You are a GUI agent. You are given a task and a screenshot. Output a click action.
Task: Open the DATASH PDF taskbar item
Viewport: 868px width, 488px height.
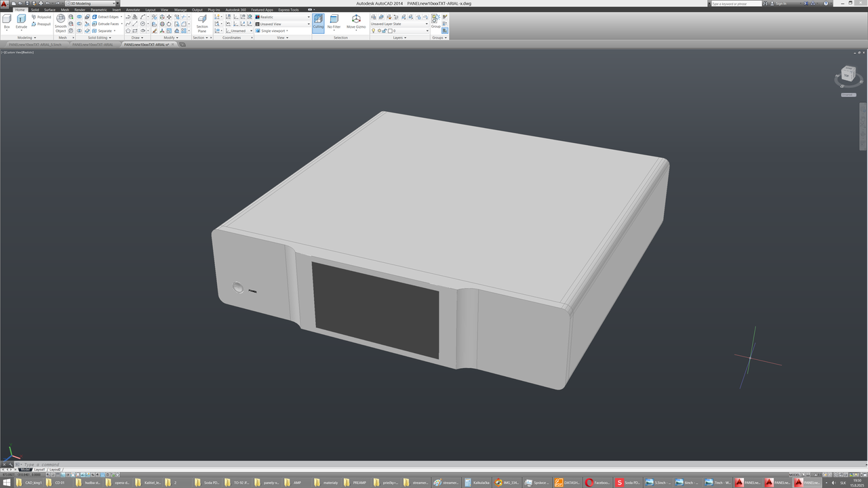(x=567, y=483)
